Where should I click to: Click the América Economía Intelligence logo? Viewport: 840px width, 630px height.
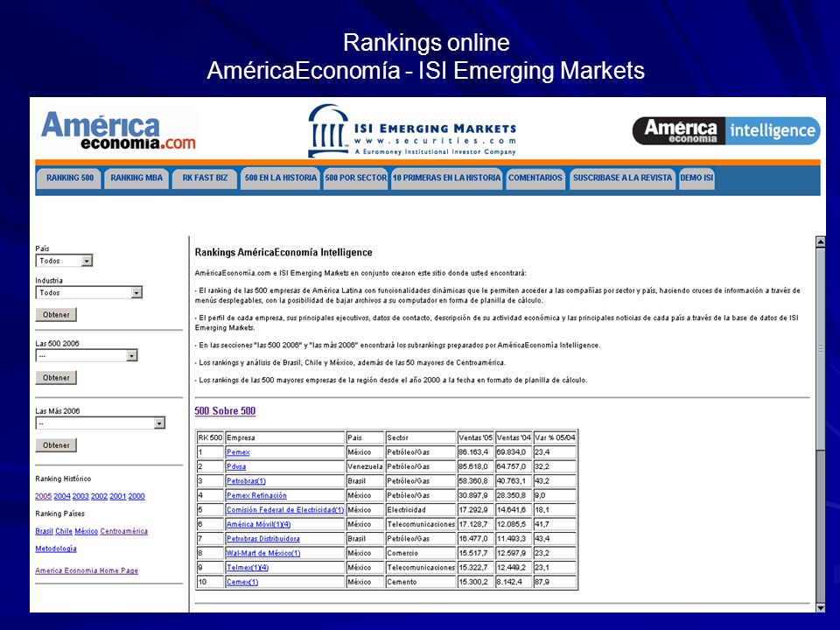(x=726, y=130)
